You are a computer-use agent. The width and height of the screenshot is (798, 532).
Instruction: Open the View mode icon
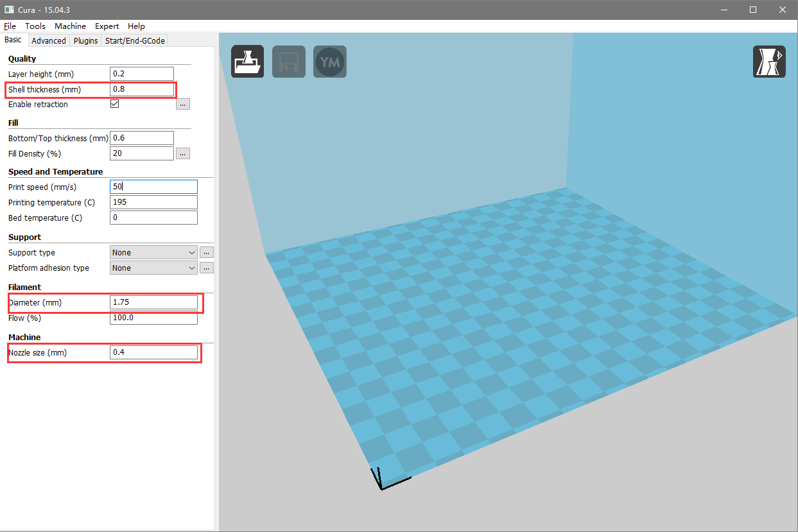tap(768, 62)
